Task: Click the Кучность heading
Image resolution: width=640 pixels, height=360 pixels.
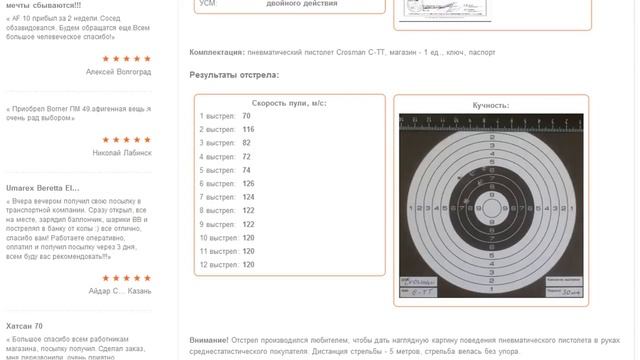Action: click(x=491, y=105)
